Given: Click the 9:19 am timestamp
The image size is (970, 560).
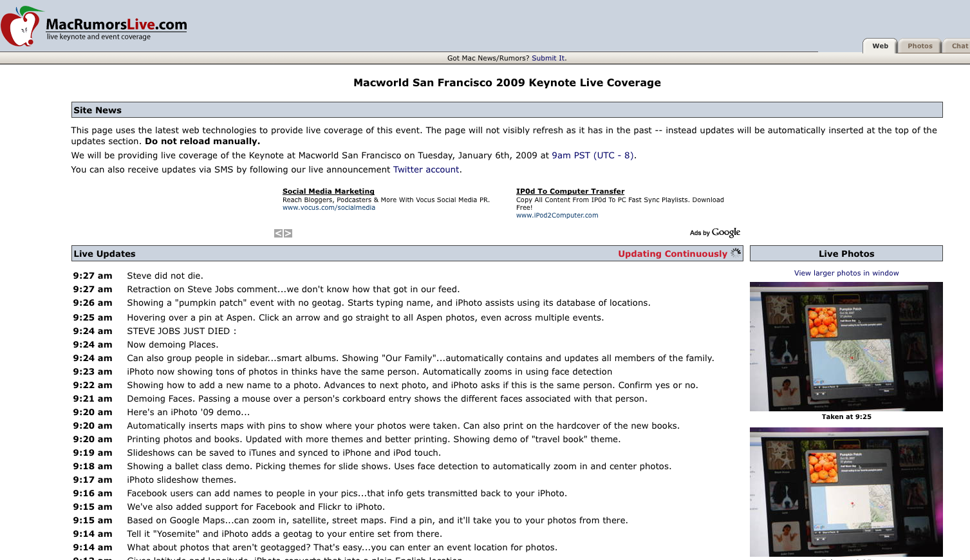Looking at the screenshot, I should point(93,453).
